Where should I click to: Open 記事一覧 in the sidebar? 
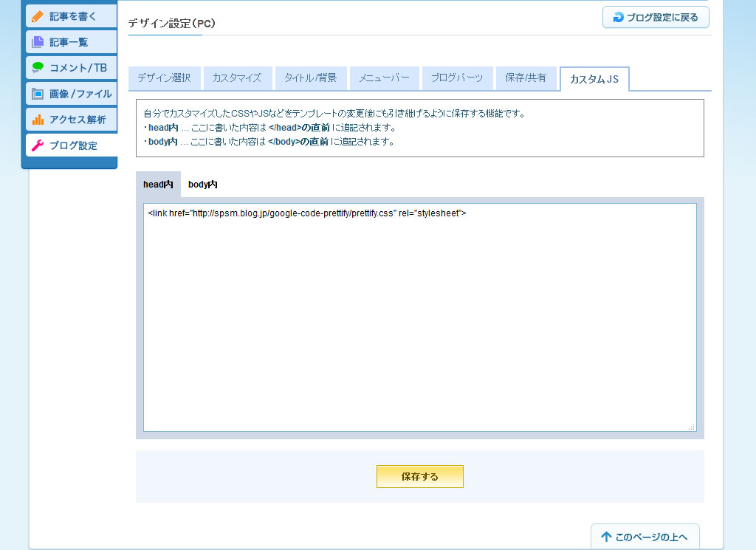pos(72,42)
